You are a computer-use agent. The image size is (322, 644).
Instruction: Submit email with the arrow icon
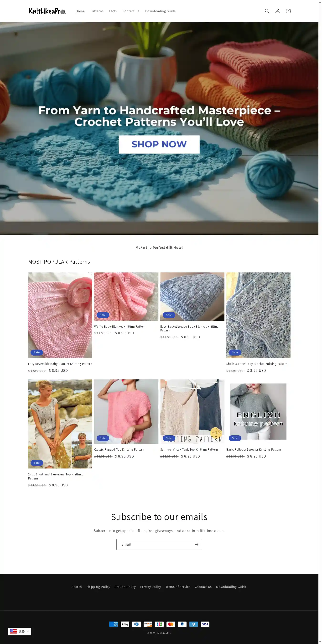point(197,544)
